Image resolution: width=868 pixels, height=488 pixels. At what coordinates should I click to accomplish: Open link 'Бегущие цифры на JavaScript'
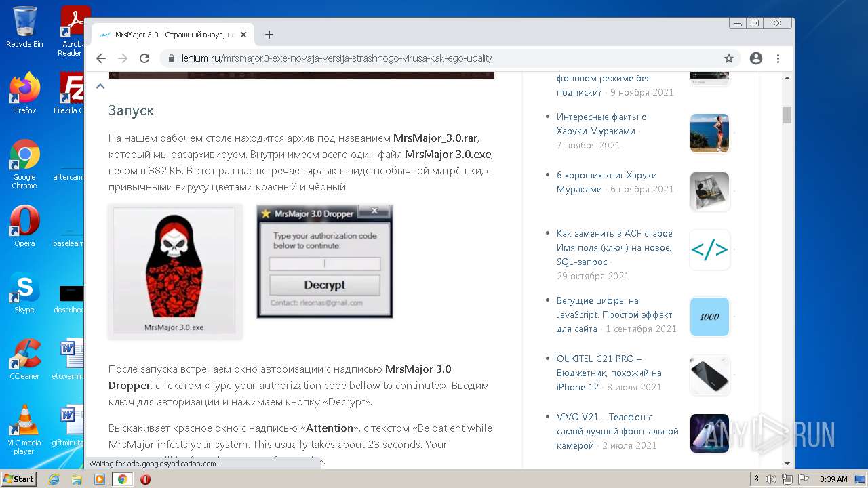click(x=614, y=314)
